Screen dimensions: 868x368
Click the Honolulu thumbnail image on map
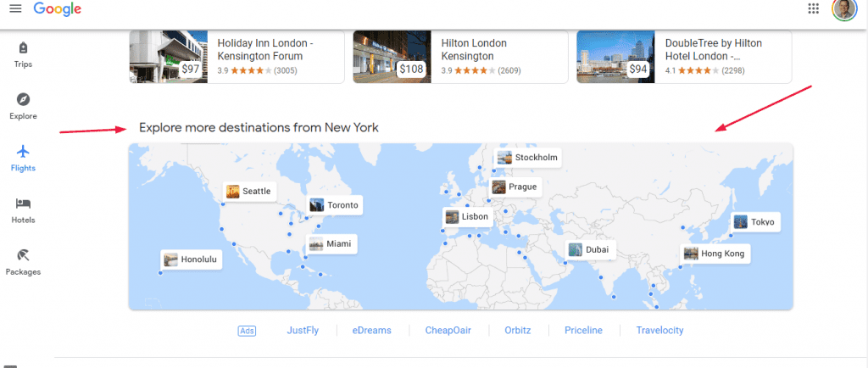point(171,259)
